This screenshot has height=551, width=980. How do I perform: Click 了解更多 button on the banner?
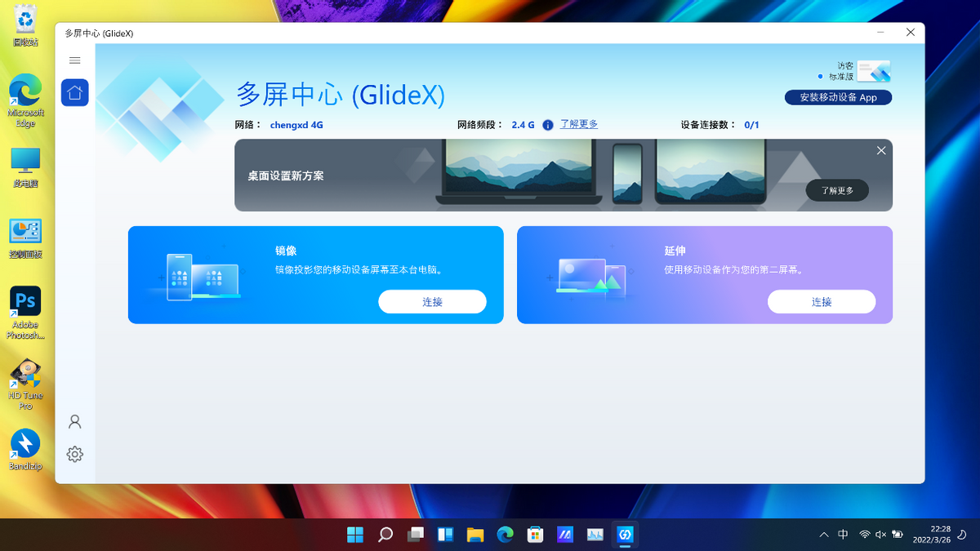point(837,190)
